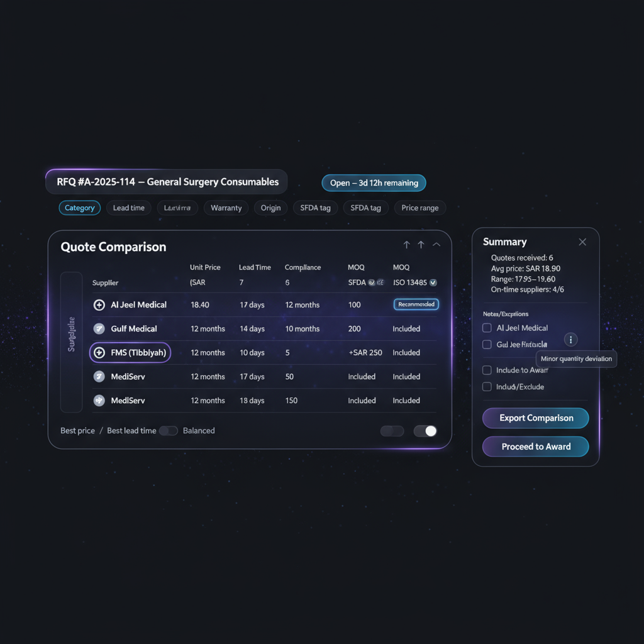This screenshot has width=644, height=644.
Task: Open the Price range filter chip
Action: 420,208
